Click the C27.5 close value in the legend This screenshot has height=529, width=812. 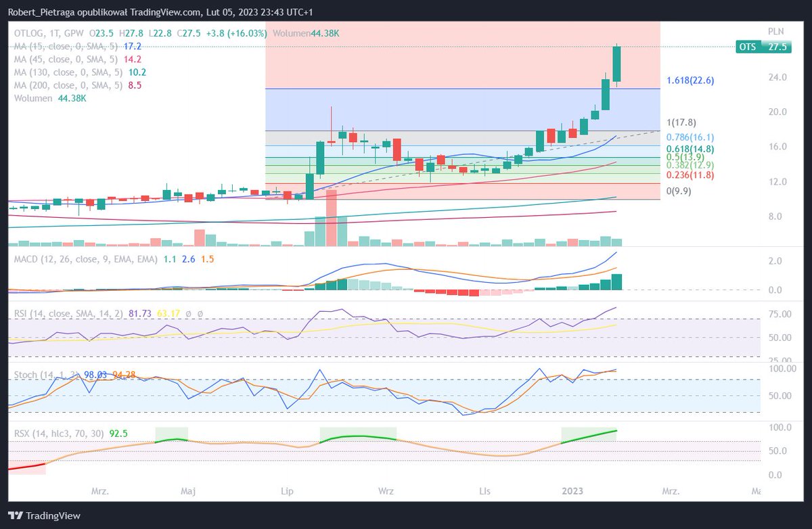click(189, 32)
